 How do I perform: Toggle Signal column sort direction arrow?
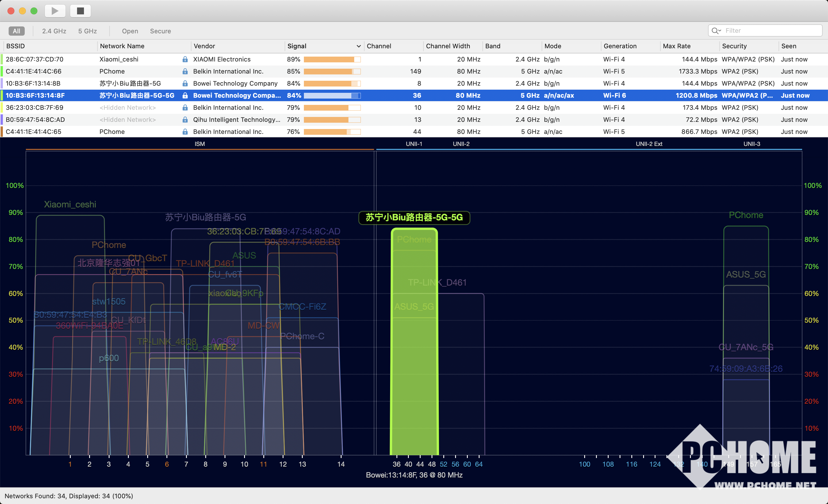pyautogui.click(x=359, y=46)
